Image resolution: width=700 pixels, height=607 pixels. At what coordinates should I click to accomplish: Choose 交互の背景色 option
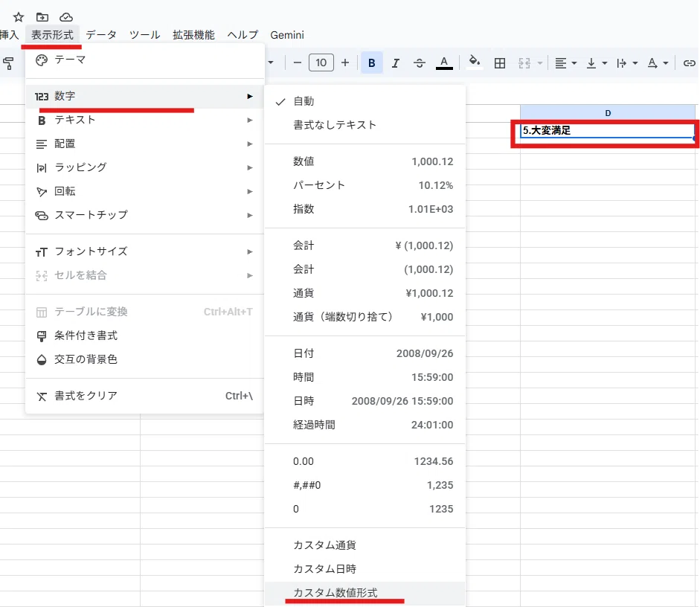point(144,359)
